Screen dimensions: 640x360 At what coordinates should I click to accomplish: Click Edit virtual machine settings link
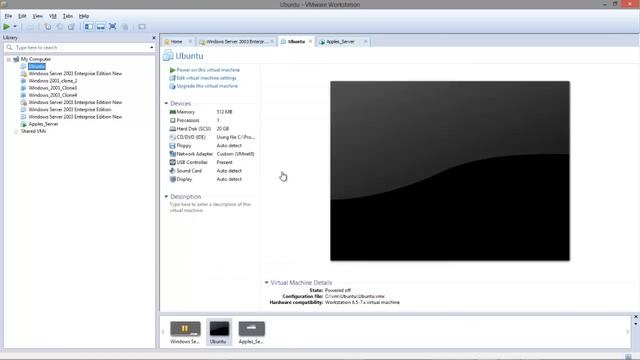pos(206,78)
